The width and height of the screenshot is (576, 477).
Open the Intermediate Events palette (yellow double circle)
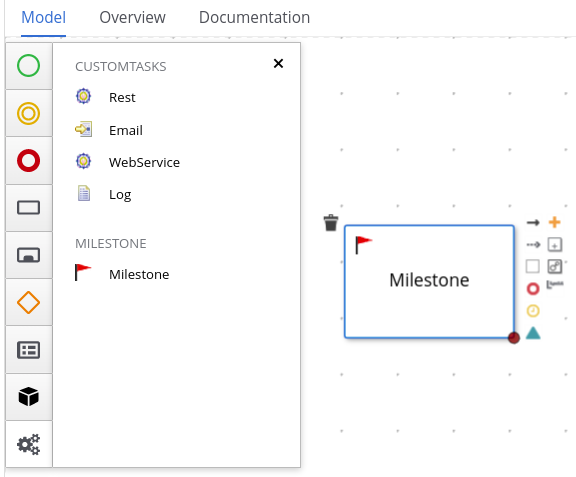(29, 113)
